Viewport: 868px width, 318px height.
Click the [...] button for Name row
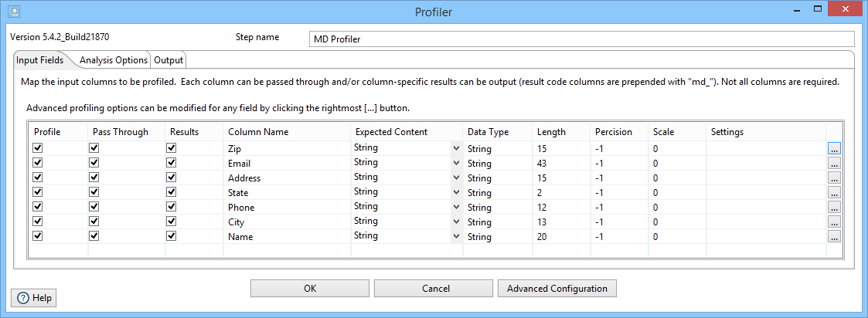834,237
